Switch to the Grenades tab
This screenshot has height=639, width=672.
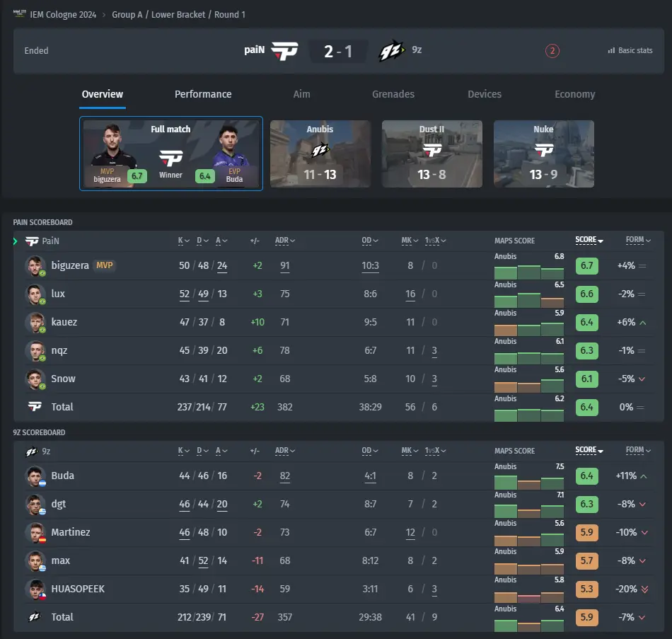tap(393, 94)
